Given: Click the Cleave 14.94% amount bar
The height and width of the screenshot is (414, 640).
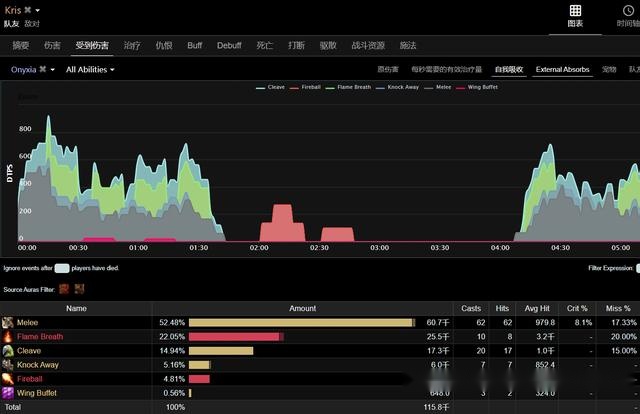Looking at the screenshot, I should point(221,351).
